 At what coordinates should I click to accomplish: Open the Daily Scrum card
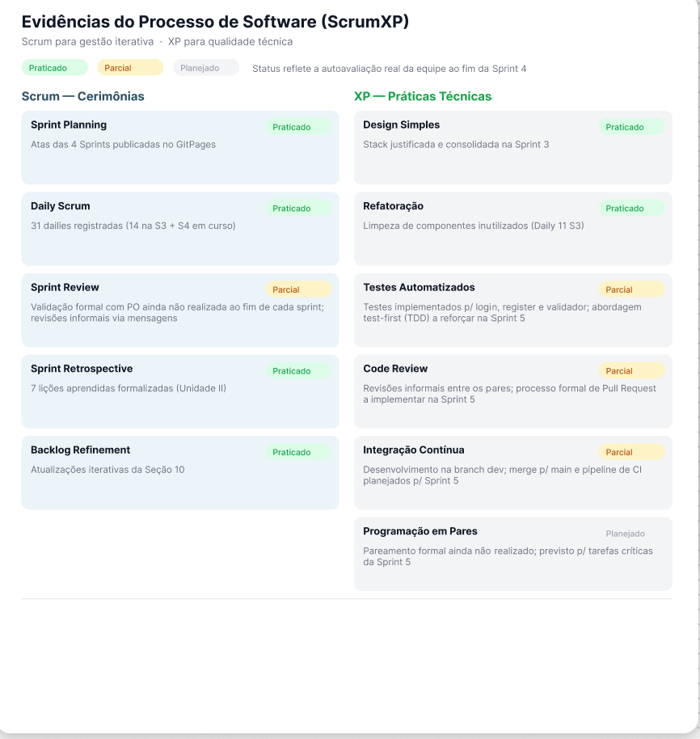tap(180, 229)
